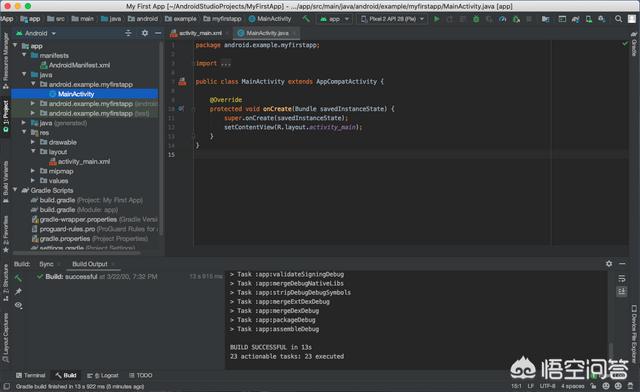The height and width of the screenshot is (392, 640).
Task: Open the Sync tab in Build panel
Action: point(47,264)
